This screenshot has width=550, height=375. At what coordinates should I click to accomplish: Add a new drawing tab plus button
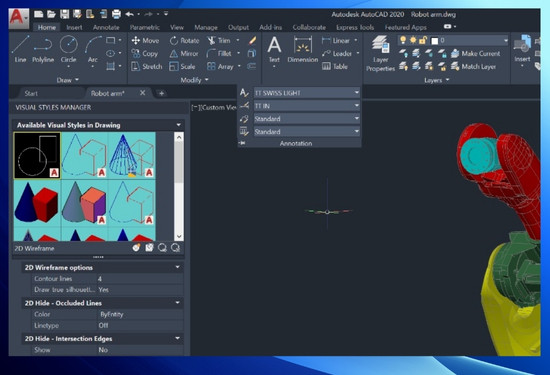point(161,93)
